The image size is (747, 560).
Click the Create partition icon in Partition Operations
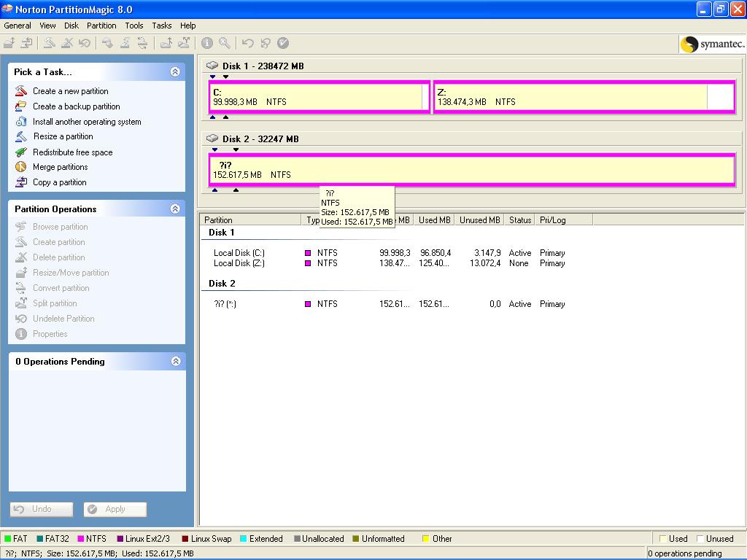[21, 242]
